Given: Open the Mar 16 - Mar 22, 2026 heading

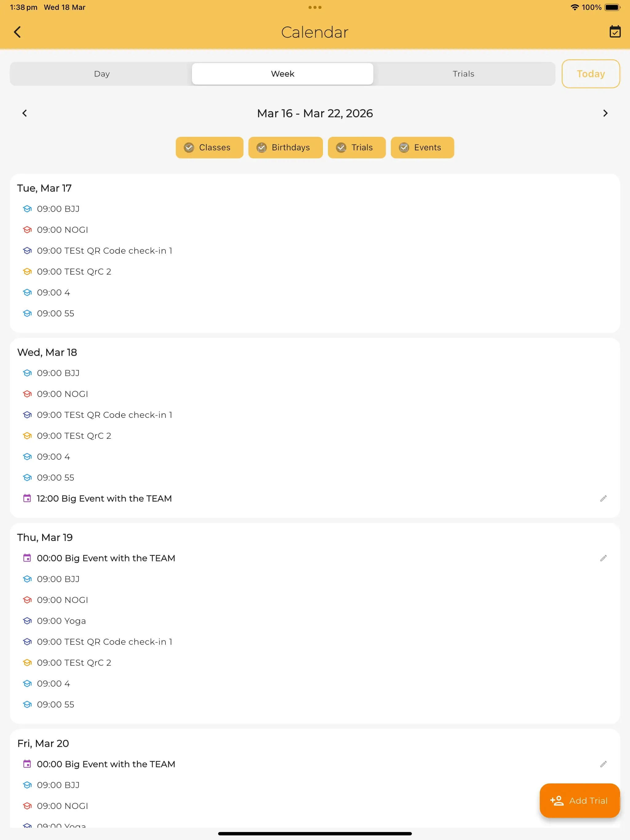Looking at the screenshot, I should click(315, 113).
